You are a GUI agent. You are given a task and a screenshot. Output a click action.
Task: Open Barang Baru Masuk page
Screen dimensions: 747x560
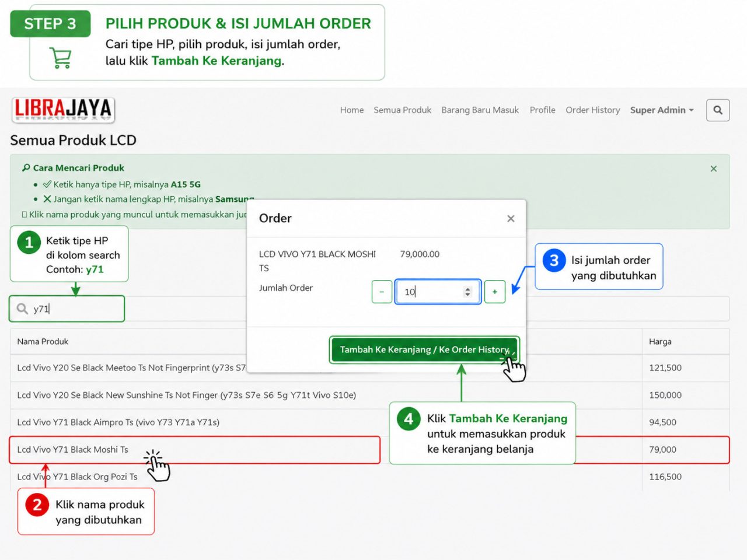click(480, 110)
